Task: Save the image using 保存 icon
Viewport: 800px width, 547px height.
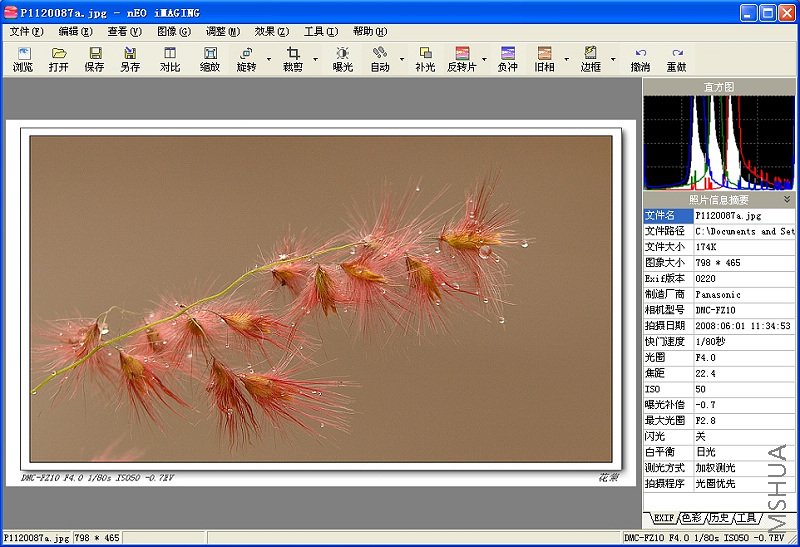Action: click(x=94, y=59)
